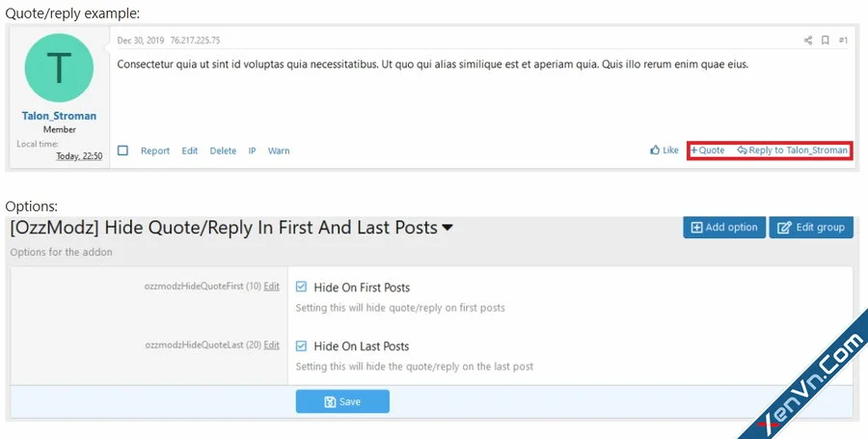Open the Talon_Stroman profile avatar

(59, 68)
